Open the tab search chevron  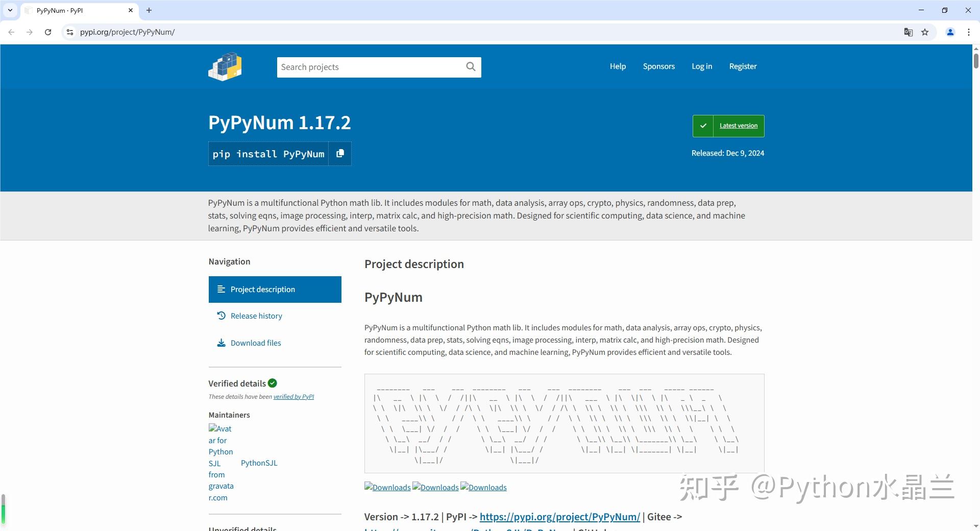pyautogui.click(x=10, y=10)
